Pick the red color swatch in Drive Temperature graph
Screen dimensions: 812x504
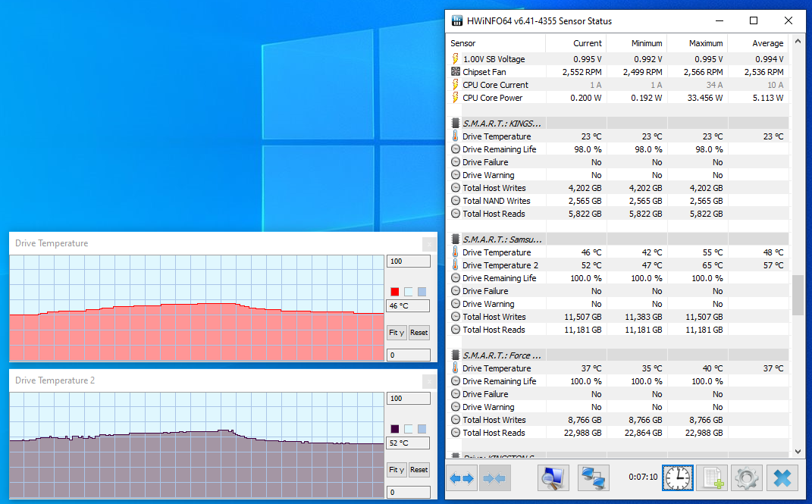(394, 292)
